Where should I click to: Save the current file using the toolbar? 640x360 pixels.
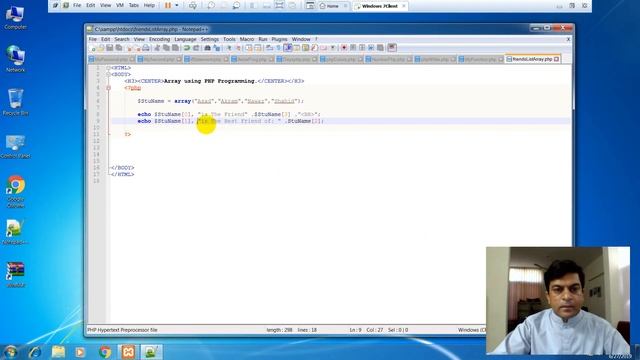click(109, 48)
